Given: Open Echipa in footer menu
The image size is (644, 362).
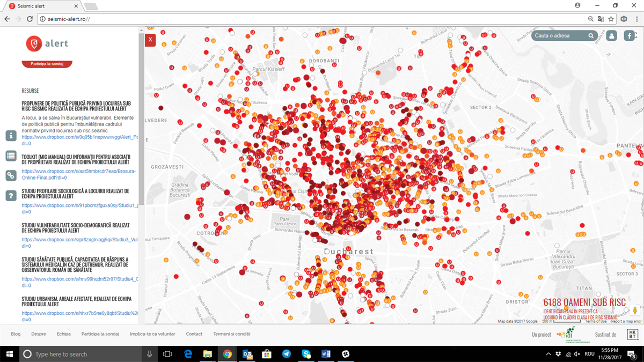Looking at the screenshot, I should click(x=64, y=334).
